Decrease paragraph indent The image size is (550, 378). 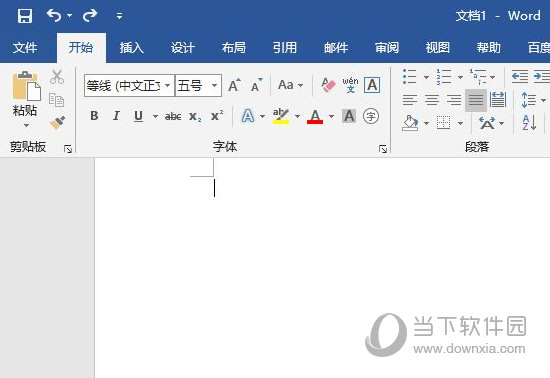tap(520, 76)
